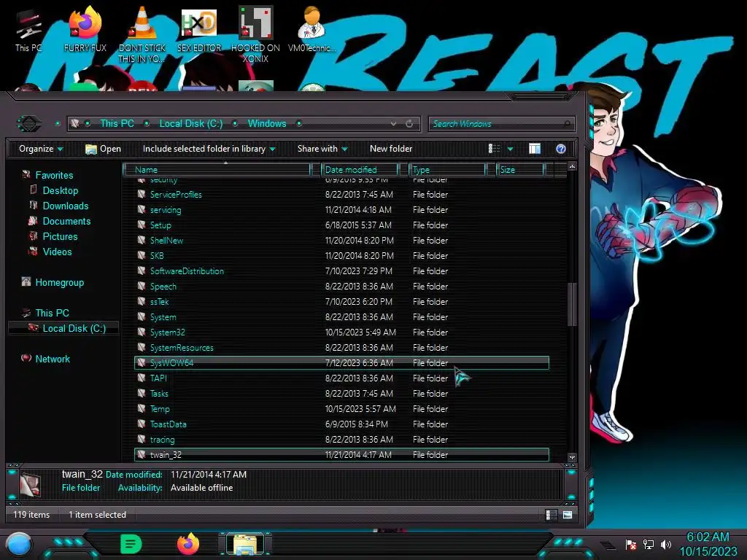Open the This PC desktop icon
Image resolution: width=747 pixels, height=560 pixels.
(x=28, y=31)
